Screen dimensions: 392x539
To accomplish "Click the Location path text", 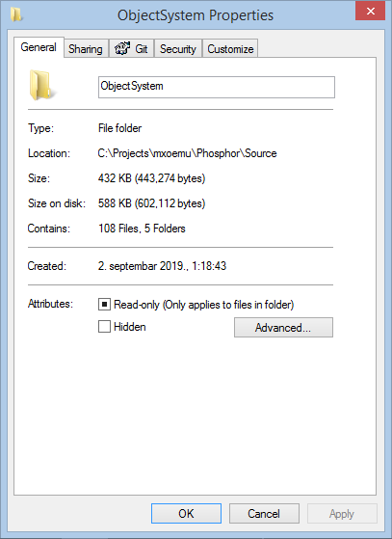I will pos(187,153).
